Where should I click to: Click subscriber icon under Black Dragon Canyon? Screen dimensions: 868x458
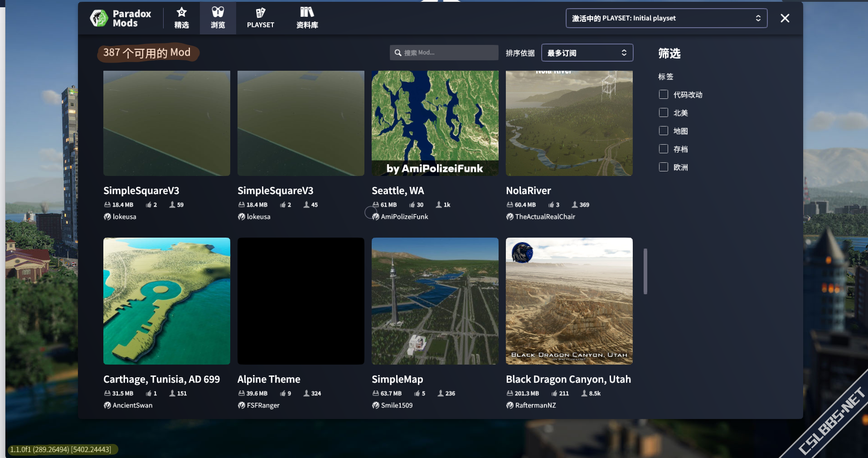pyautogui.click(x=584, y=394)
